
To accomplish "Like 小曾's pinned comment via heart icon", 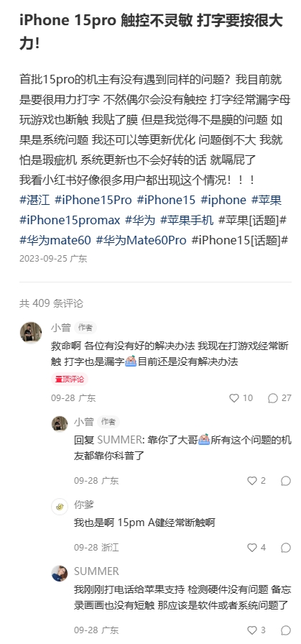I will point(234,398).
